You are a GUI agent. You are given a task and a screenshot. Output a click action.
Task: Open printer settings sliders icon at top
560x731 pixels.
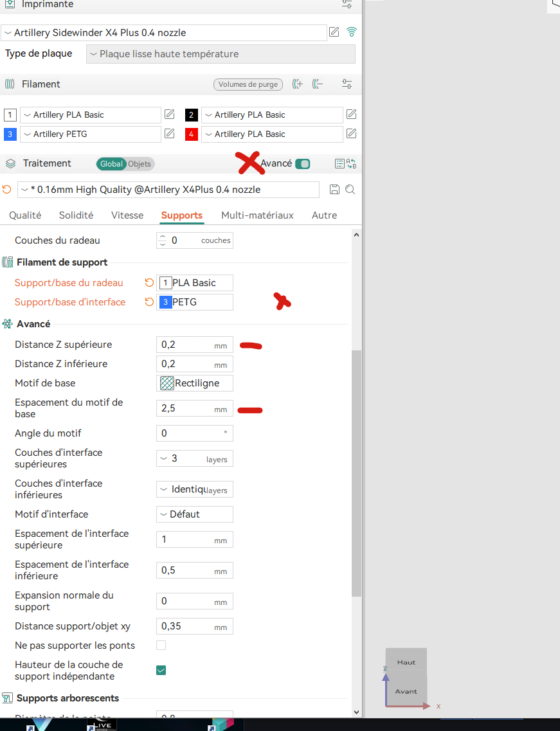coord(347,5)
